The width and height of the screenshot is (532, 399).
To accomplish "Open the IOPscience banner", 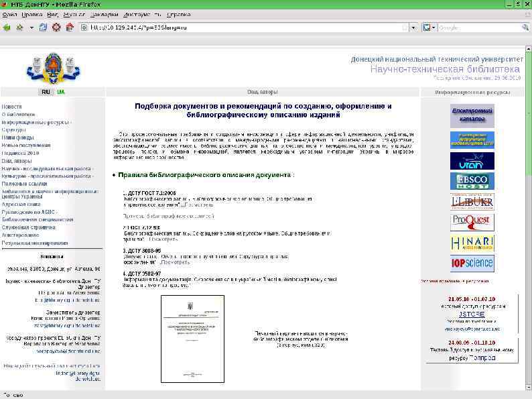I will tap(472, 263).
